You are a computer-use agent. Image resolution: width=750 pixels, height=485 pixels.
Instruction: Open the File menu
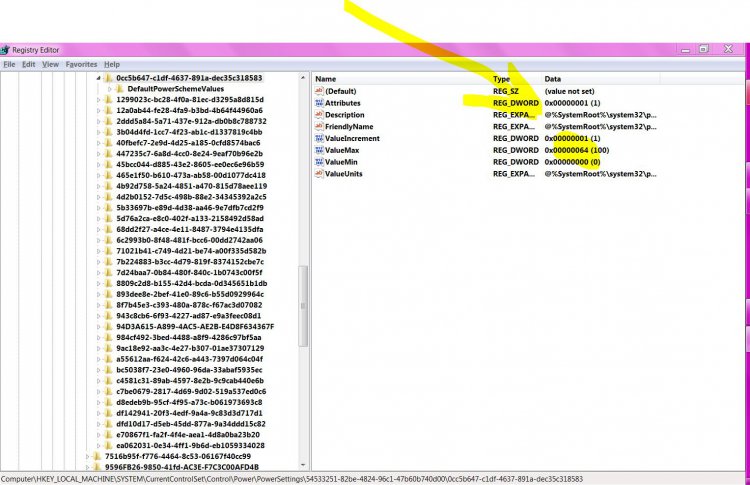point(9,64)
